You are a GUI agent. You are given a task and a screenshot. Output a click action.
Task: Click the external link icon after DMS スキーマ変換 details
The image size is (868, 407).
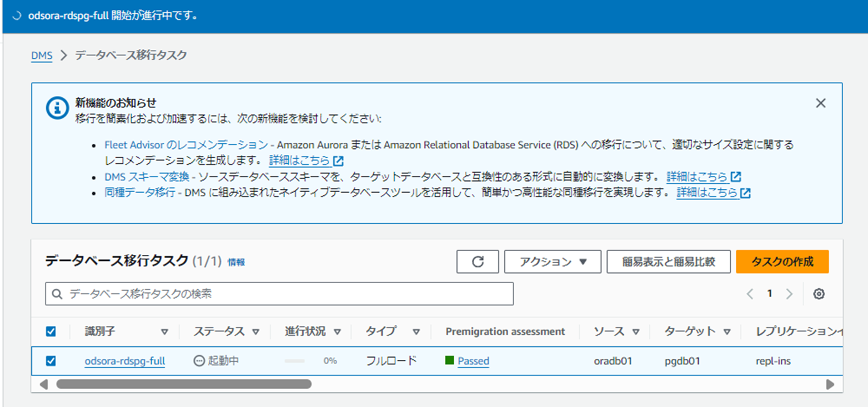point(736,177)
